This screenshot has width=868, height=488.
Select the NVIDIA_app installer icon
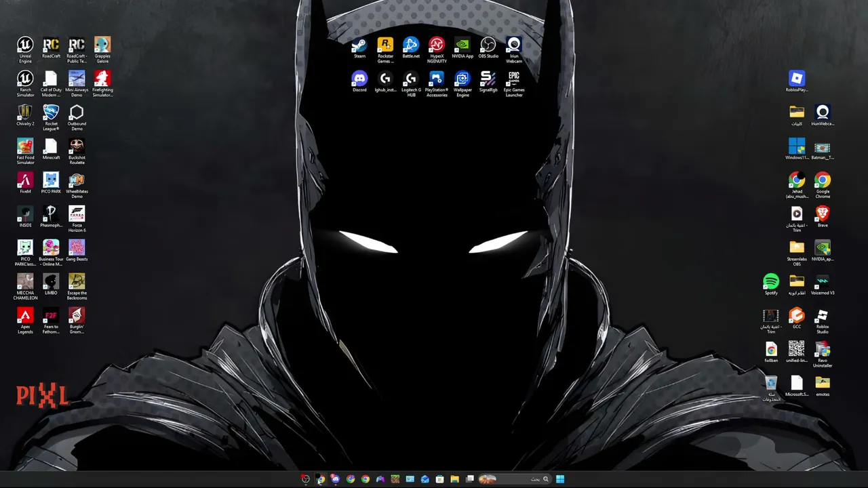[x=823, y=251]
